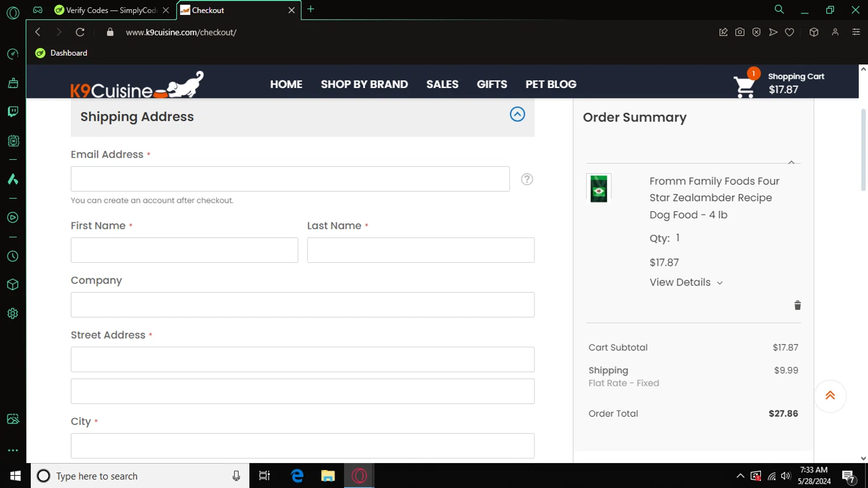868x488 pixels.
Task: Show hidden system tray icons
Action: (x=740, y=476)
